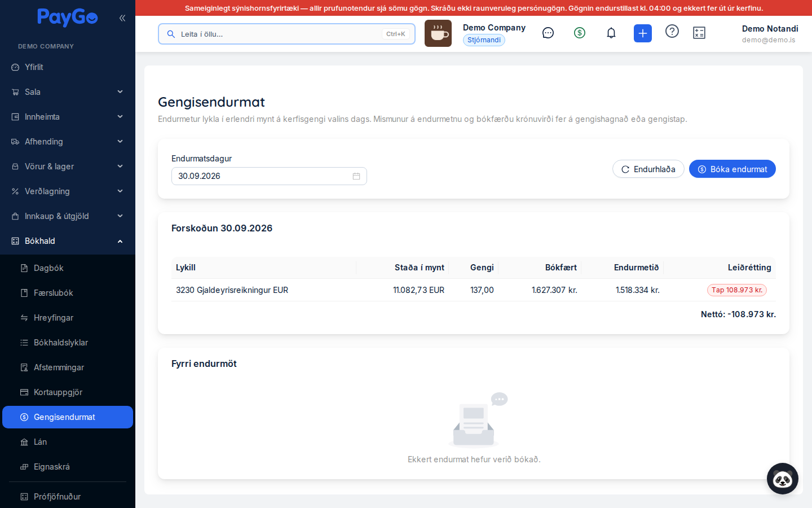This screenshot has width=812, height=508.
Task: Open Lán in sidebar
Action: tap(68, 442)
